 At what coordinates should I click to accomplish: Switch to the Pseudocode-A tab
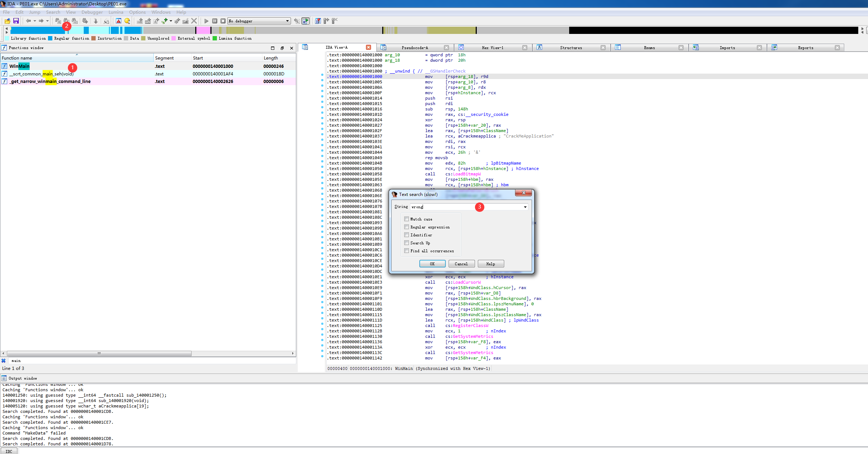click(414, 48)
